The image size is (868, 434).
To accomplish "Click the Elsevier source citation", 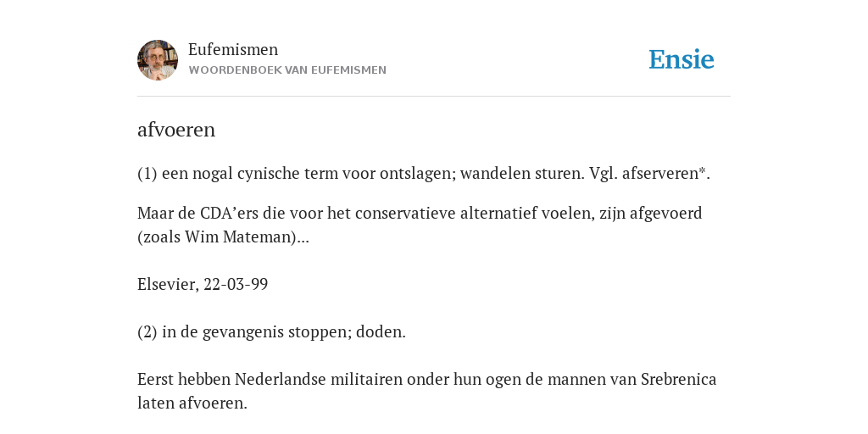I will point(168,285).
